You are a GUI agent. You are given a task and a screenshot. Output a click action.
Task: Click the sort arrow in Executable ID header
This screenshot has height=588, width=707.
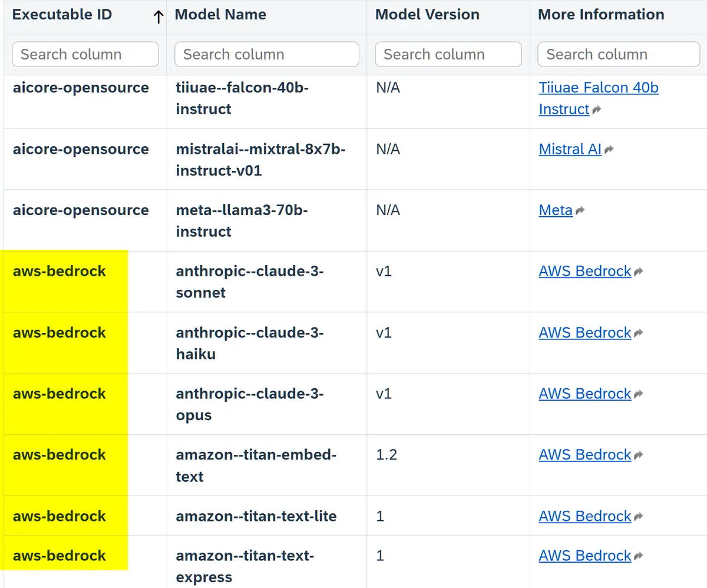click(158, 18)
